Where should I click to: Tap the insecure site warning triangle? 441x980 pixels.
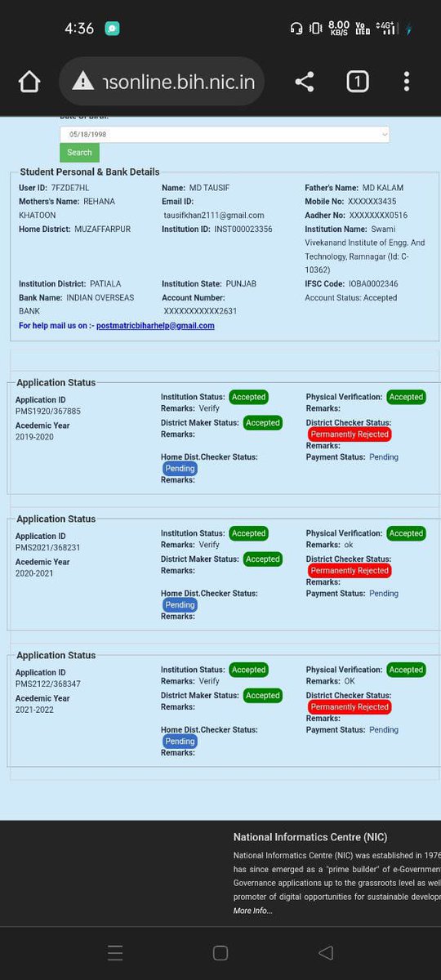tap(82, 82)
